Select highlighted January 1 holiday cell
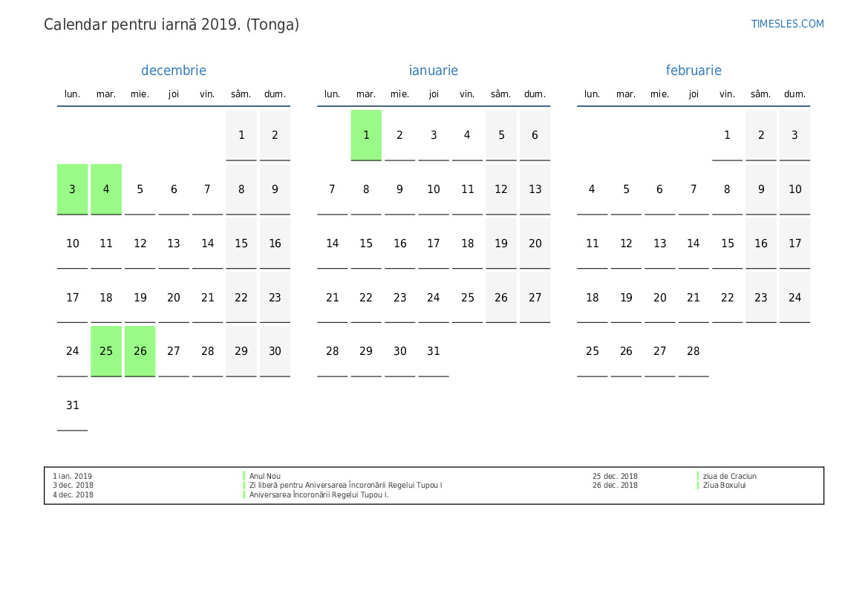 coord(366,135)
